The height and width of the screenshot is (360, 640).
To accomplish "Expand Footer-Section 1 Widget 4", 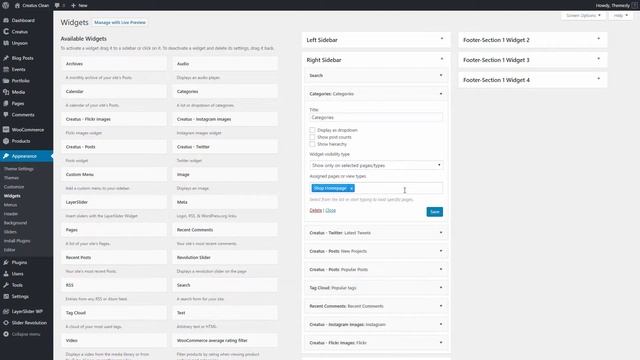I will (x=598, y=79).
